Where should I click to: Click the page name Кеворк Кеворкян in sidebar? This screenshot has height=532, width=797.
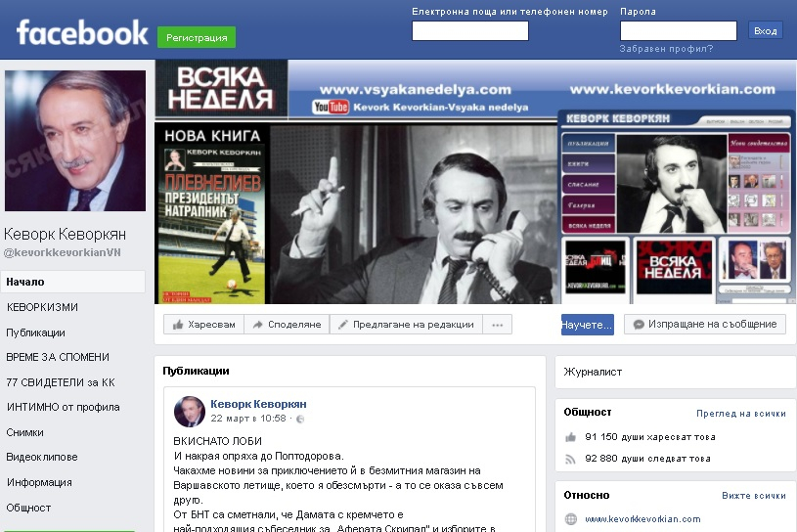(66, 235)
